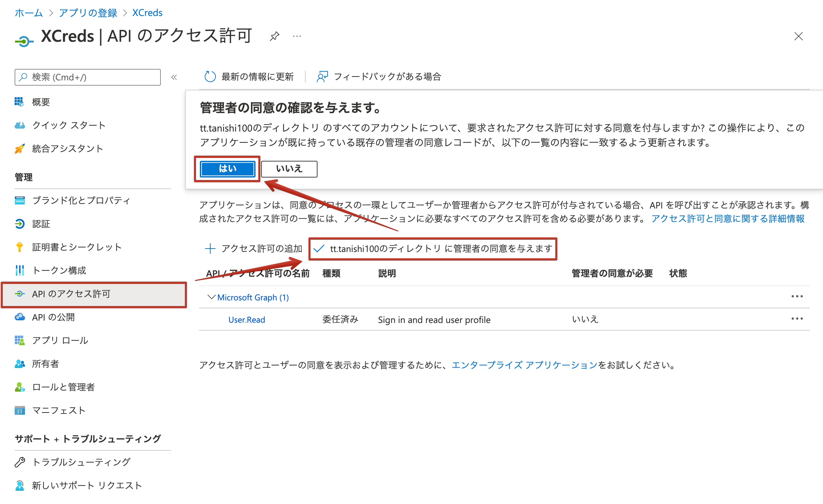Click tt.tanishi100のディレクトリ に管理者の同意を与えます

433,249
